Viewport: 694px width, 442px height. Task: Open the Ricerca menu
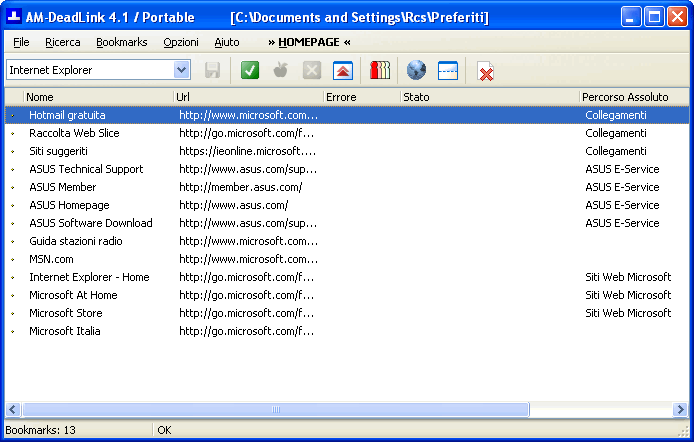pos(63,42)
